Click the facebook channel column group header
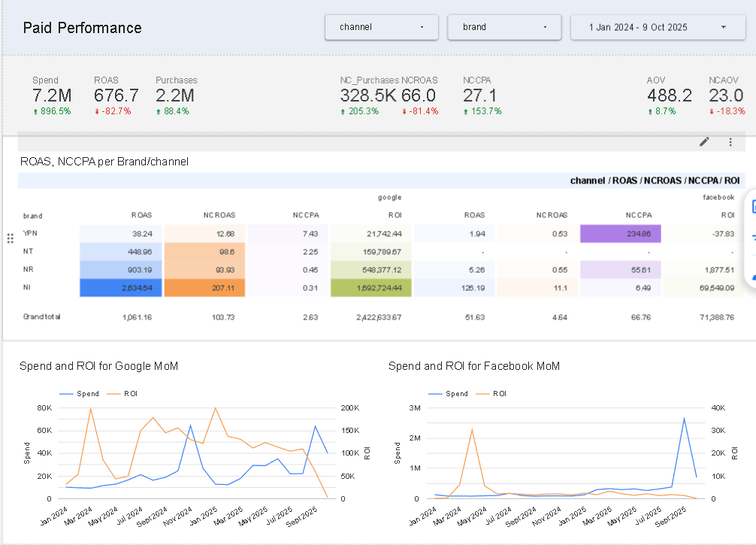756x545 pixels. pyautogui.click(x=718, y=197)
